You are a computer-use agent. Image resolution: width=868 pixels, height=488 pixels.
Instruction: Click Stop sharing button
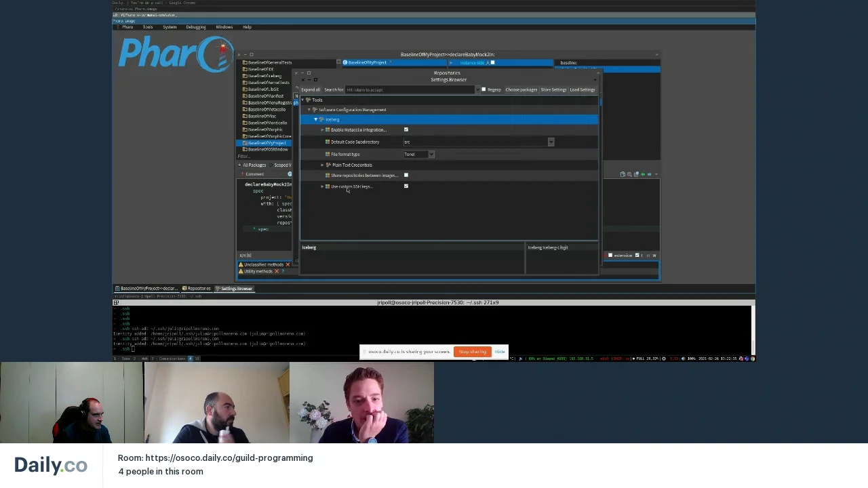472,352
